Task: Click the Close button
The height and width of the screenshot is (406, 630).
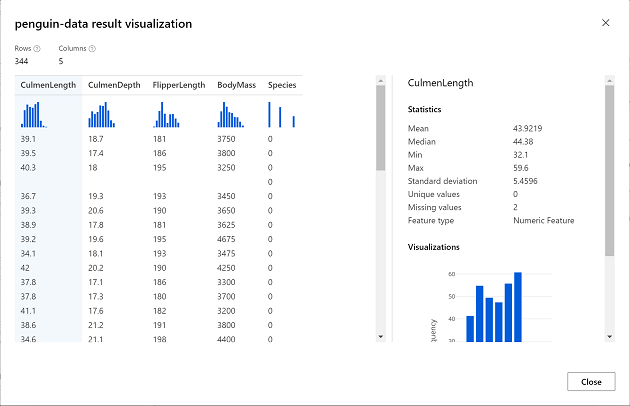Action: point(591,381)
